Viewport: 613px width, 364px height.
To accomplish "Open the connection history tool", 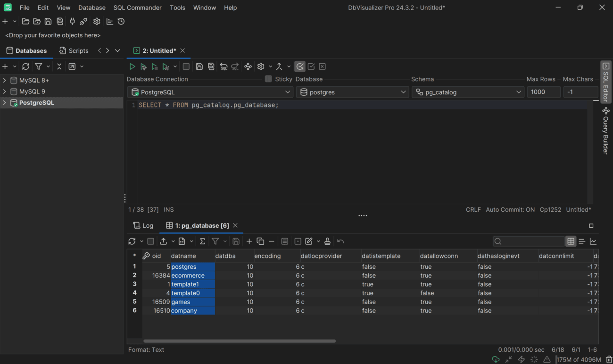I will point(121,21).
